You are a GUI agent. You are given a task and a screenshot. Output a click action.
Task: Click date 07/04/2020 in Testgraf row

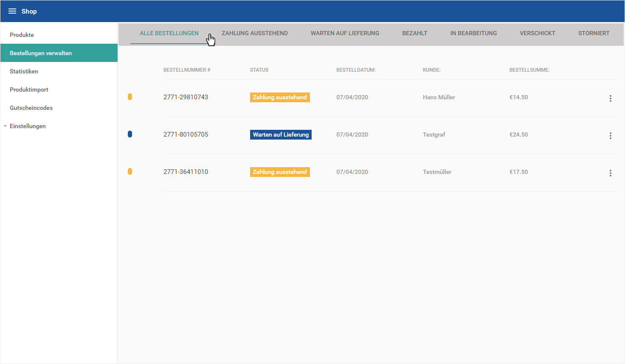click(352, 134)
